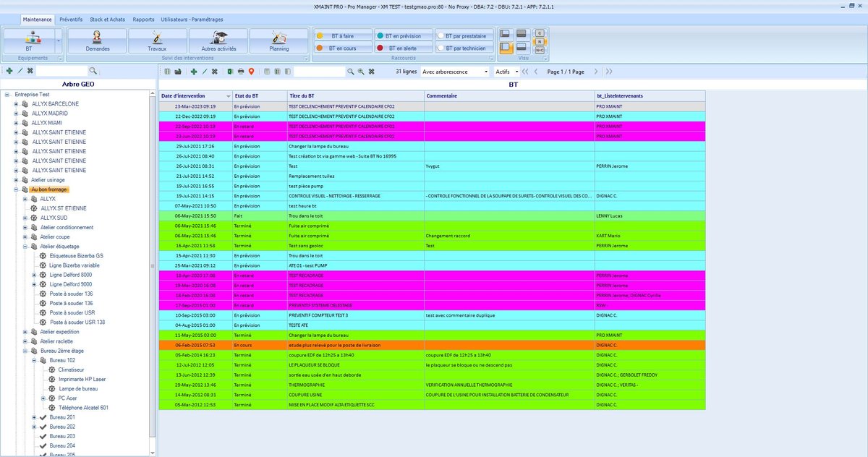Search the Arbre GEO tree with magnifier

click(93, 71)
